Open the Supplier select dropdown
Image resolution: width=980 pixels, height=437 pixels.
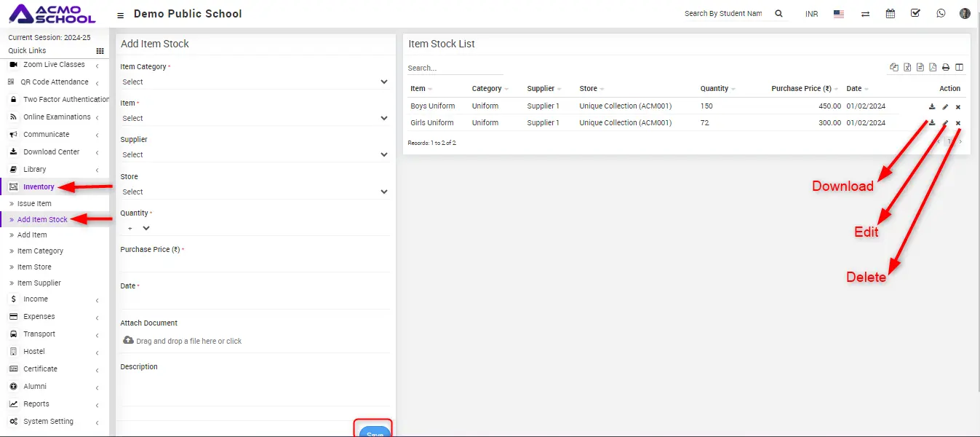pos(255,154)
